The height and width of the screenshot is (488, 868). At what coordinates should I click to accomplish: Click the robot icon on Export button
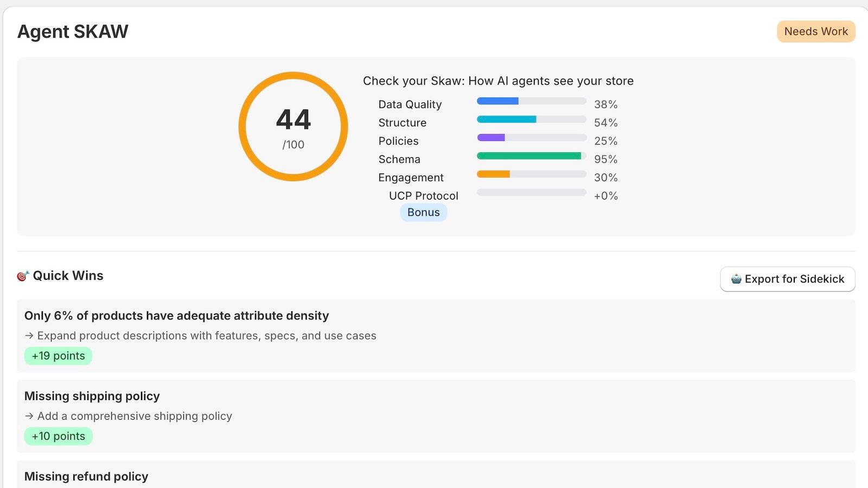click(x=737, y=279)
